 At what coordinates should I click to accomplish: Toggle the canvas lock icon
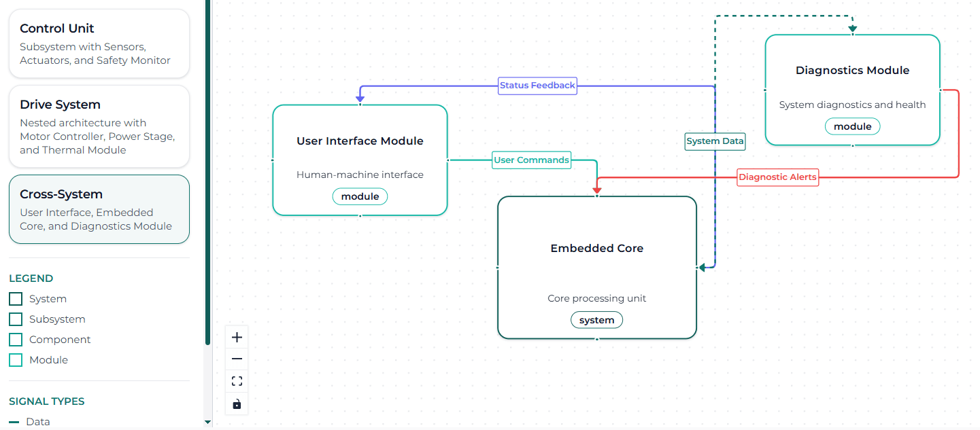[237, 404]
